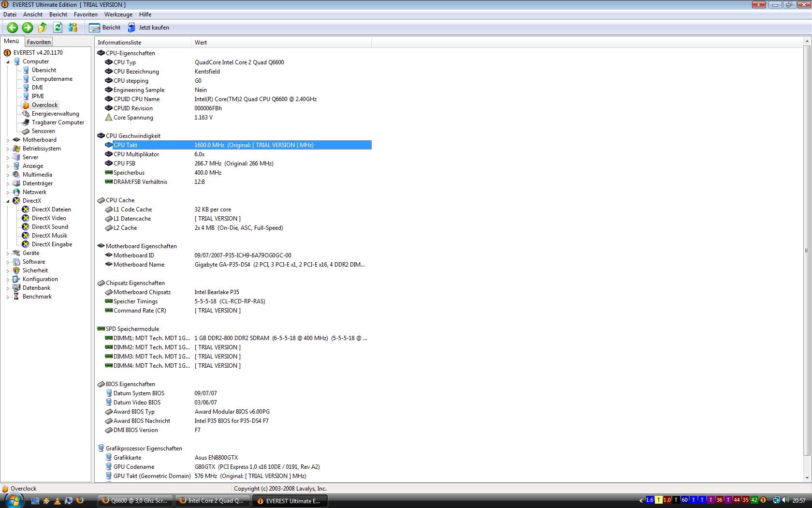Switch to the Menü tab in the sidebar

click(x=12, y=42)
